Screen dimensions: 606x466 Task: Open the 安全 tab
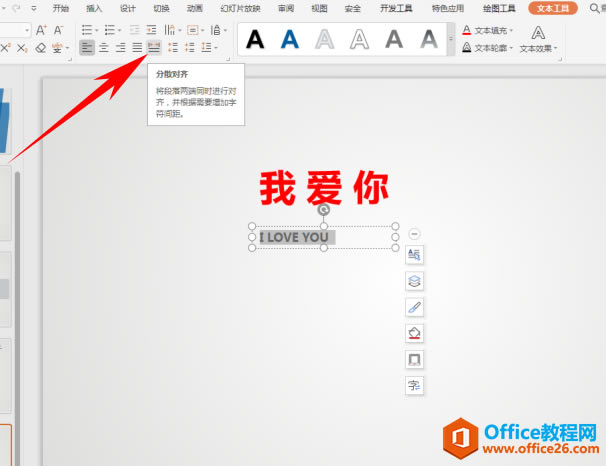pos(352,8)
